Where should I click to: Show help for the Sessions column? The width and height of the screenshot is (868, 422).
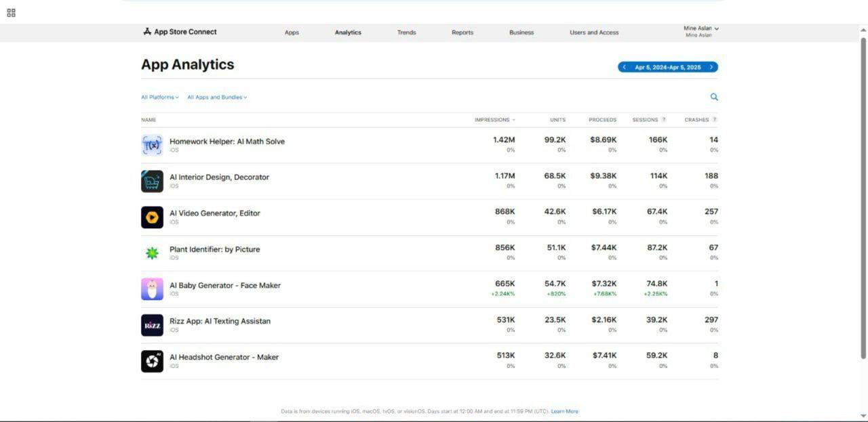(x=664, y=120)
